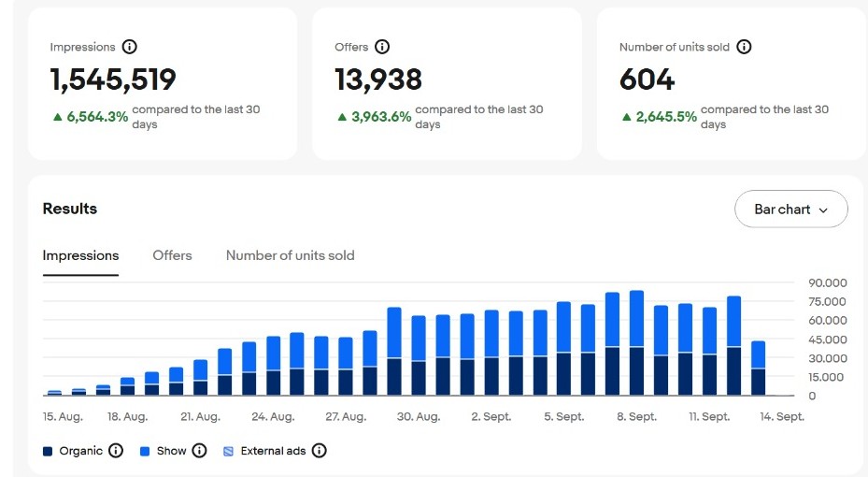Image resolution: width=868 pixels, height=477 pixels.
Task: Click the 30. Aug. axis label
Action: (x=419, y=416)
